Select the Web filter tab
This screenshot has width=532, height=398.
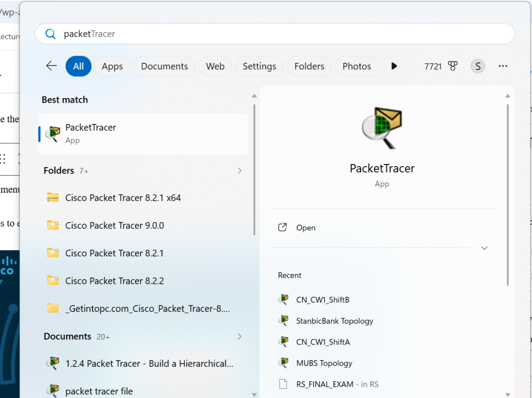click(x=215, y=66)
